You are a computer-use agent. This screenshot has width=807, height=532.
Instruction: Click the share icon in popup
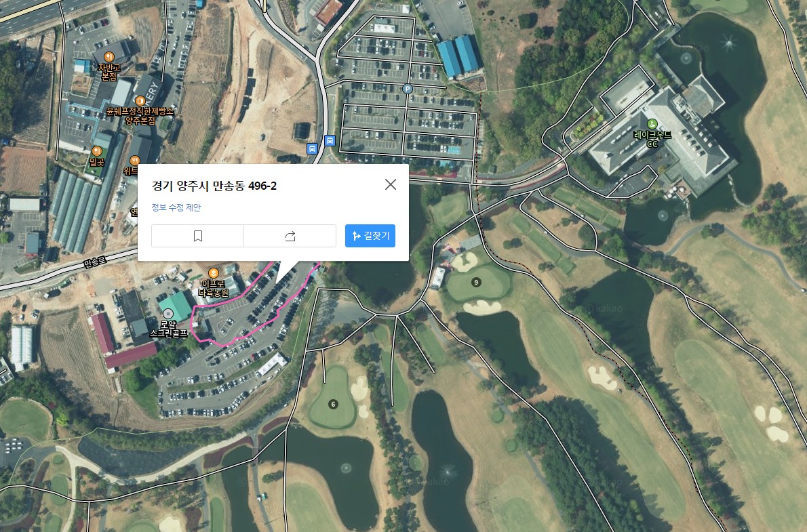pyautogui.click(x=290, y=236)
